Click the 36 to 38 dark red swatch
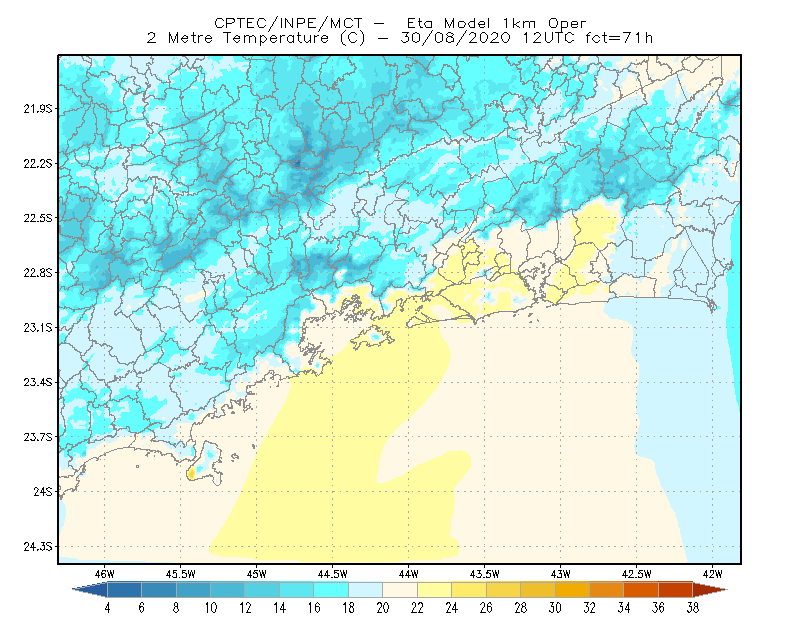Screen dimensions: 800x618 coord(676,590)
